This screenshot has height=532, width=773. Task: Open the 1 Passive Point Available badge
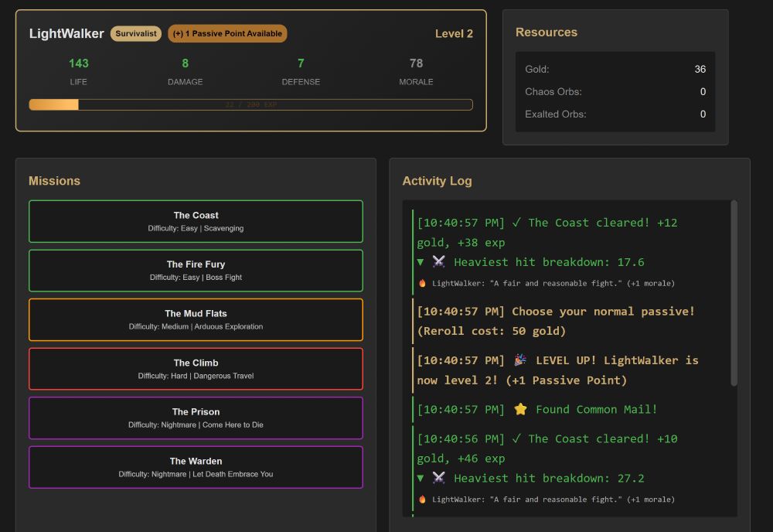point(227,33)
